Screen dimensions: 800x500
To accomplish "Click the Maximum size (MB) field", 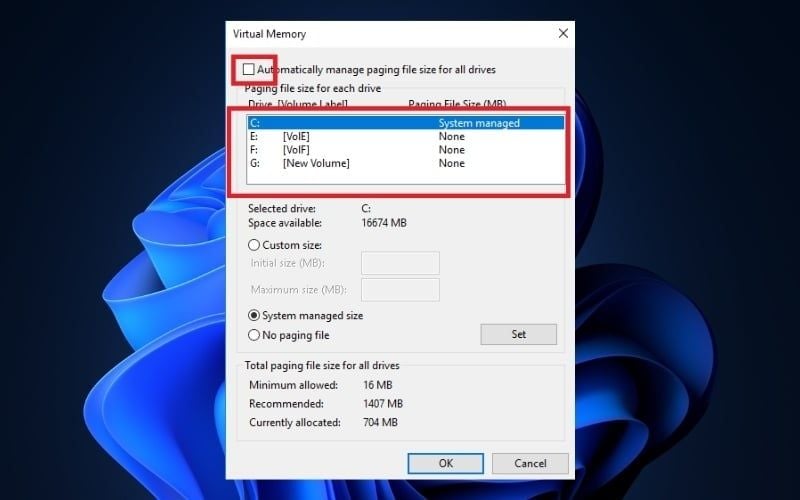I will coord(401,290).
